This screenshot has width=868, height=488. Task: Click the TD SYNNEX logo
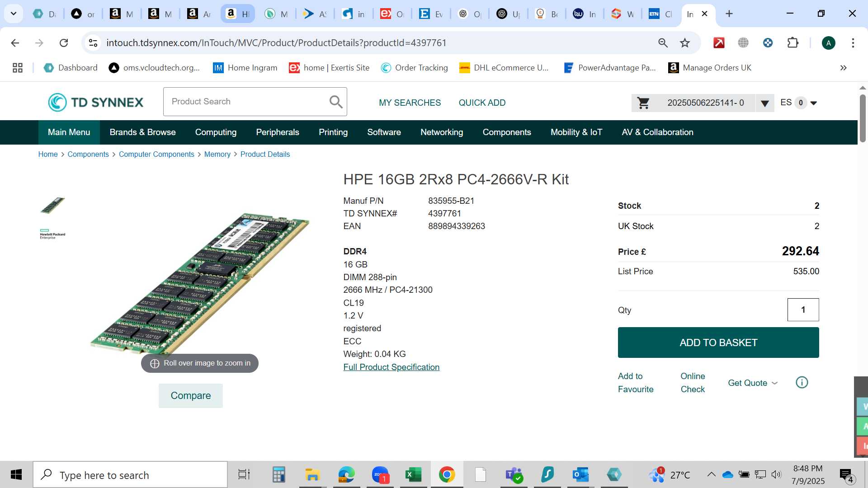coord(96,102)
